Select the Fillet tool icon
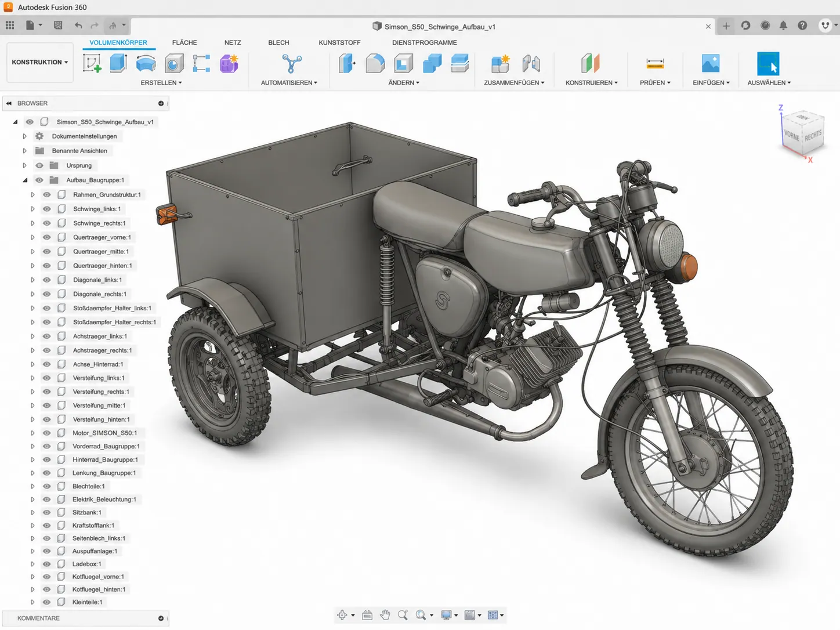840x630 pixels. [x=375, y=63]
